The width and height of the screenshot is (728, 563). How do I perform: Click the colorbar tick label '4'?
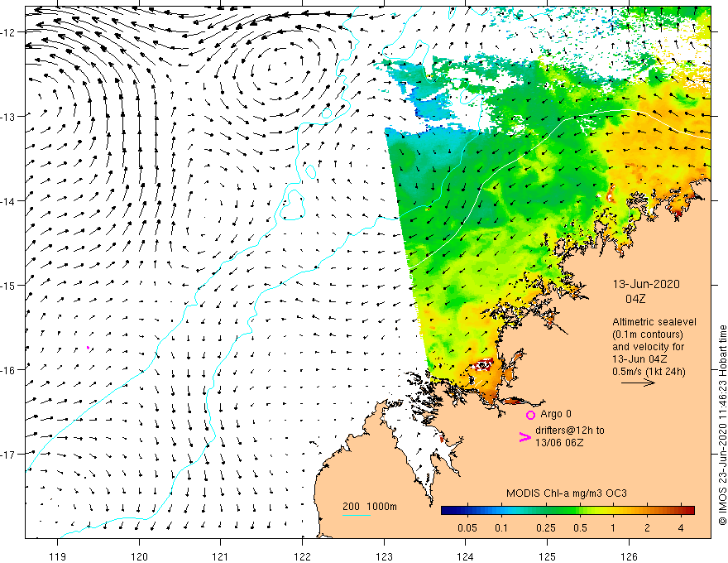pos(681,528)
